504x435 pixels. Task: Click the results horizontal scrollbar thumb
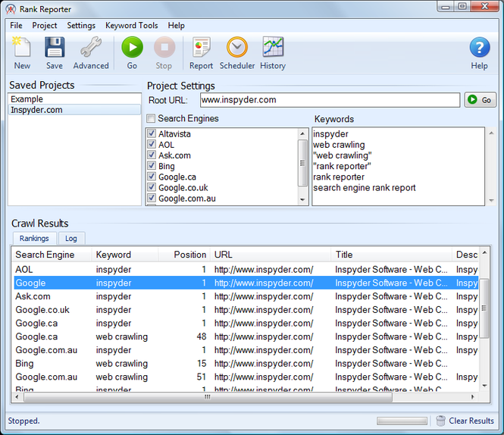coord(208,397)
